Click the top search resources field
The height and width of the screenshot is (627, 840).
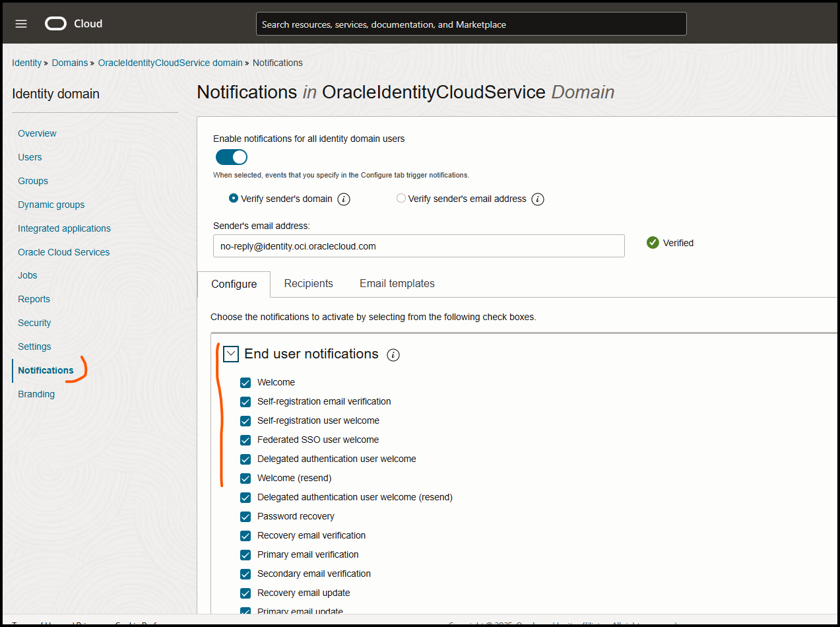click(471, 24)
